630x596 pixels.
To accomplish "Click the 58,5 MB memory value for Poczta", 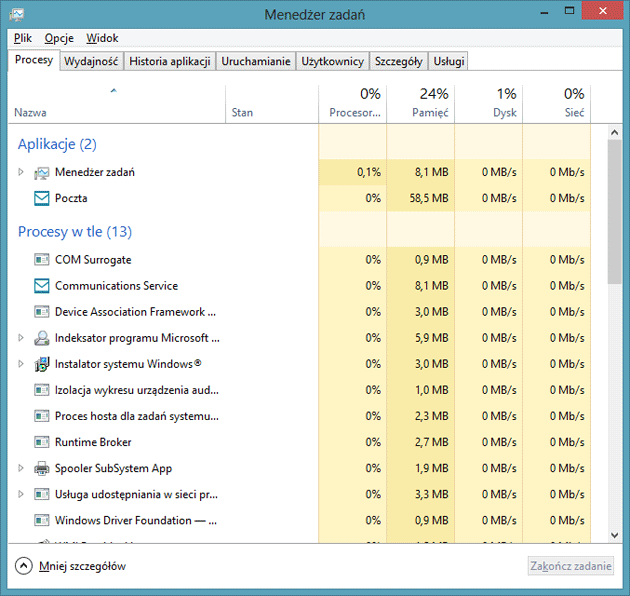I will [x=429, y=199].
